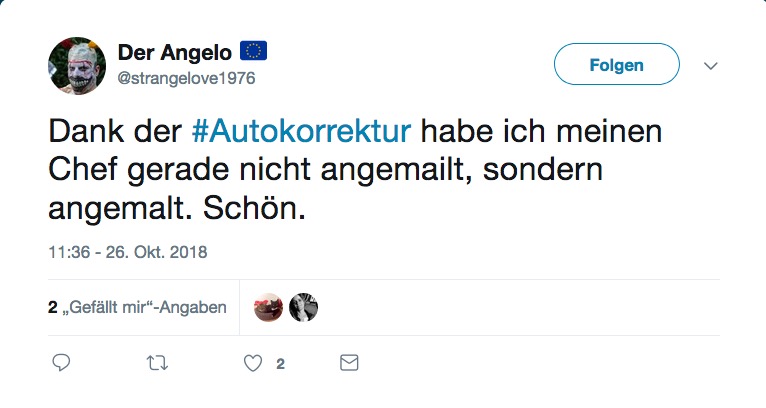The height and width of the screenshot is (408, 766).
Task: Follow the account with the Folgen button
Action: (x=617, y=64)
